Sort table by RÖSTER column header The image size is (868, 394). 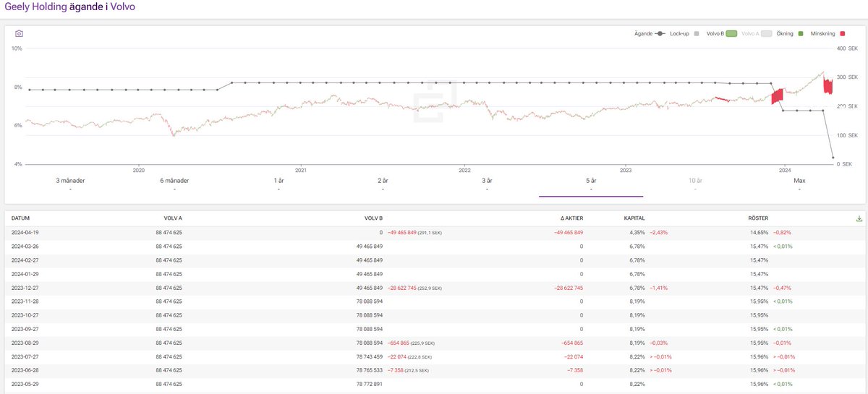pos(758,218)
